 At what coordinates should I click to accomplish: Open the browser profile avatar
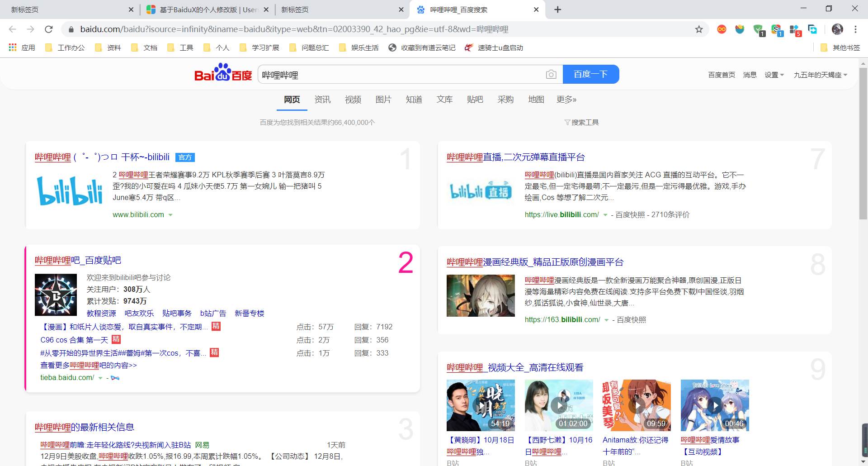[x=838, y=29]
